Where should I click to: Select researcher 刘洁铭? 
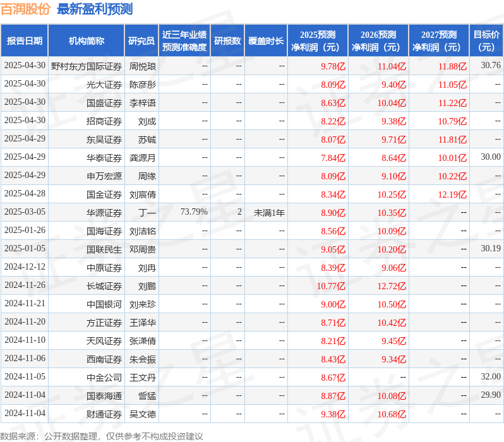click(142, 232)
